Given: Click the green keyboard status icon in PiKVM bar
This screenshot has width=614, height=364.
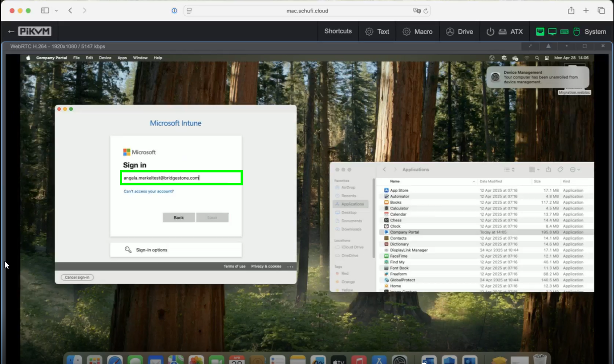Looking at the screenshot, I should click(x=564, y=32).
